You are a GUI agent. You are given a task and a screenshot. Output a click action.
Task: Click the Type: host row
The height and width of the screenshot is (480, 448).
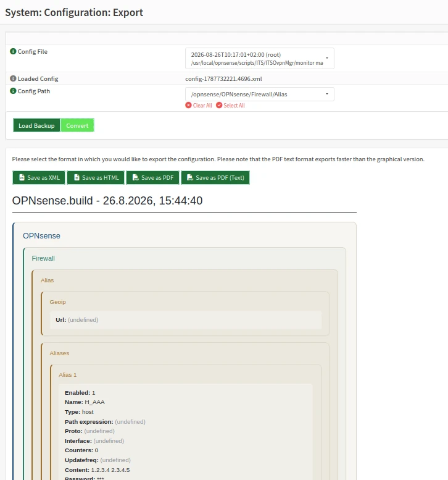[79, 412]
